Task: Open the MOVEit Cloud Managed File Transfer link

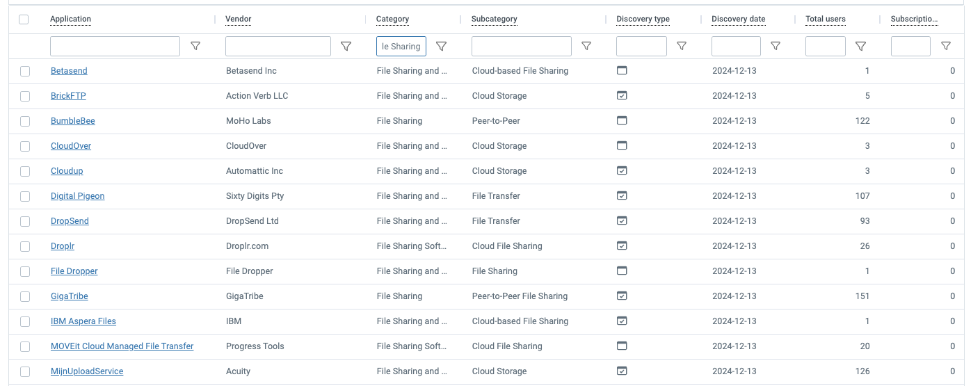Action: (x=122, y=346)
